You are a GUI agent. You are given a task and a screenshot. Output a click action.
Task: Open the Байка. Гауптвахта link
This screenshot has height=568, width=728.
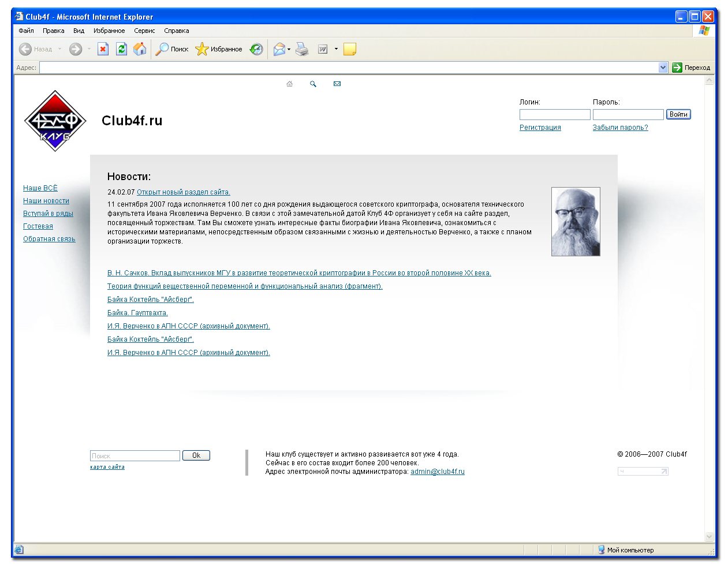point(137,313)
